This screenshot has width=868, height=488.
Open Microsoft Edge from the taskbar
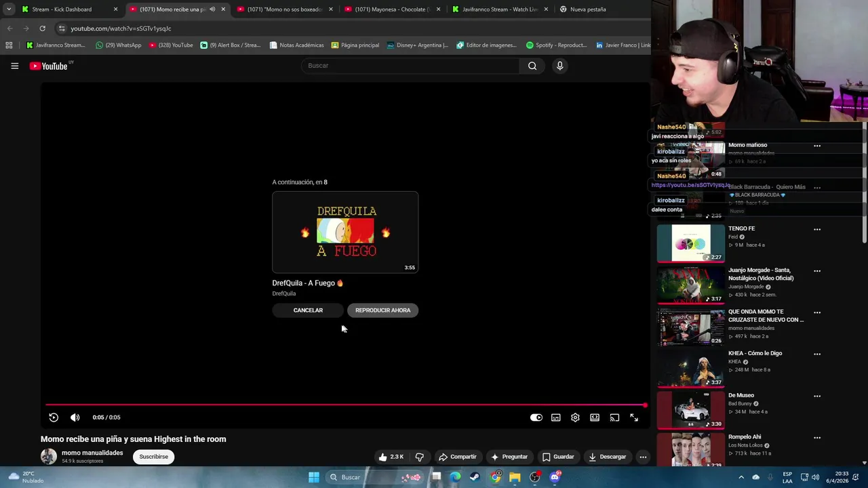pos(455,477)
